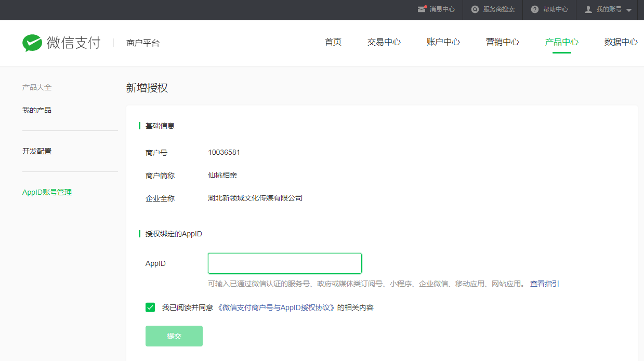The image size is (644, 361).
Task: Open 消息中心 in top bar
Action: pyautogui.click(x=442, y=9)
